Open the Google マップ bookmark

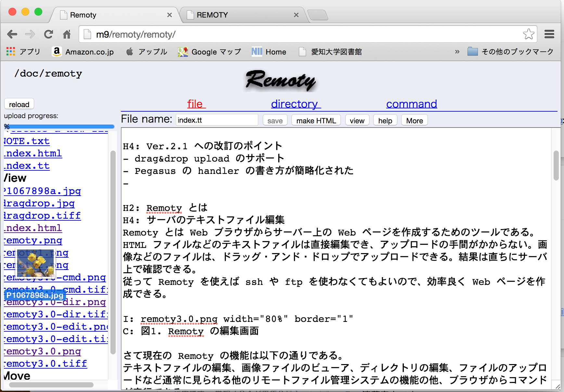(x=210, y=52)
